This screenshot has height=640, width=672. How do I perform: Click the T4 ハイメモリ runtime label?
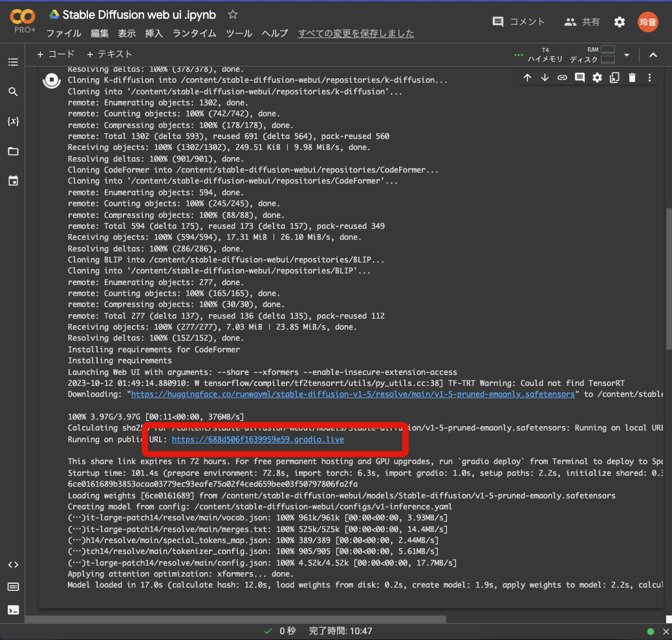(545, 55)
